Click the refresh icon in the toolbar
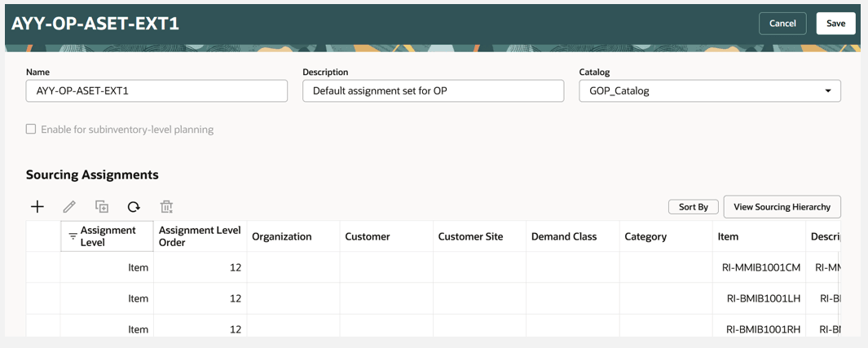The image size is (868, 348). pyautogui.click(x=134, y=207)
